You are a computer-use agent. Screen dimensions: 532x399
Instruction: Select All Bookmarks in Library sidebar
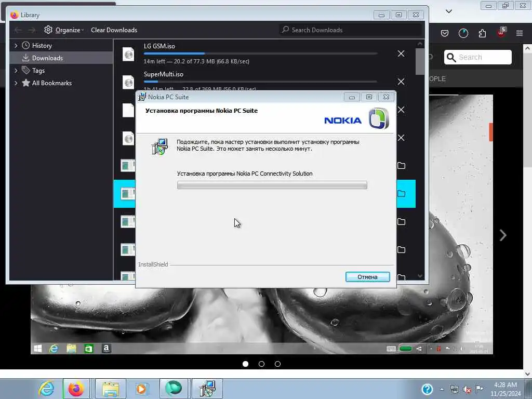pyautogui.click(x=51, y=83)
